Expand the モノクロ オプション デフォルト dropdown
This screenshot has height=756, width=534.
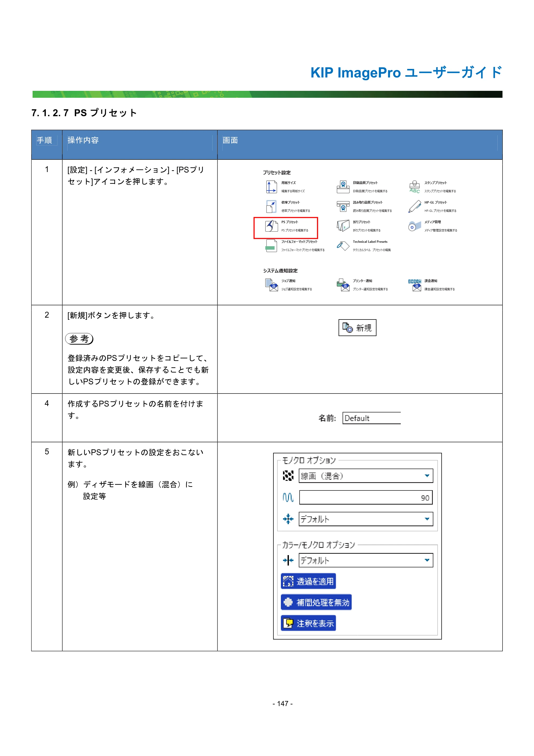click(x=427, y=519)
